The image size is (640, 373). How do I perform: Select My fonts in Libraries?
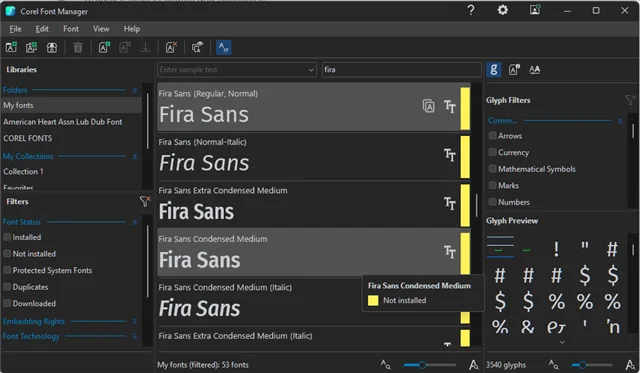coord(71,105)
